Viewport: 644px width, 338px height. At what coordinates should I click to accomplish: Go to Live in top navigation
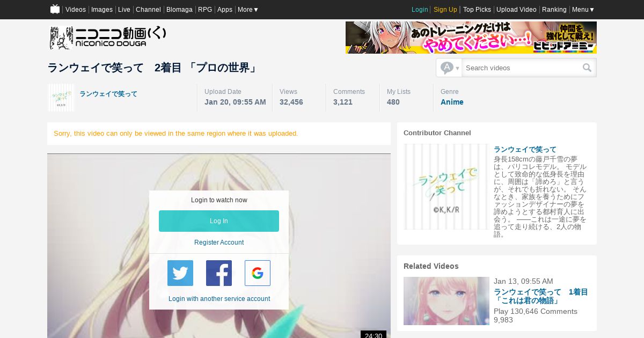(124, 10)
